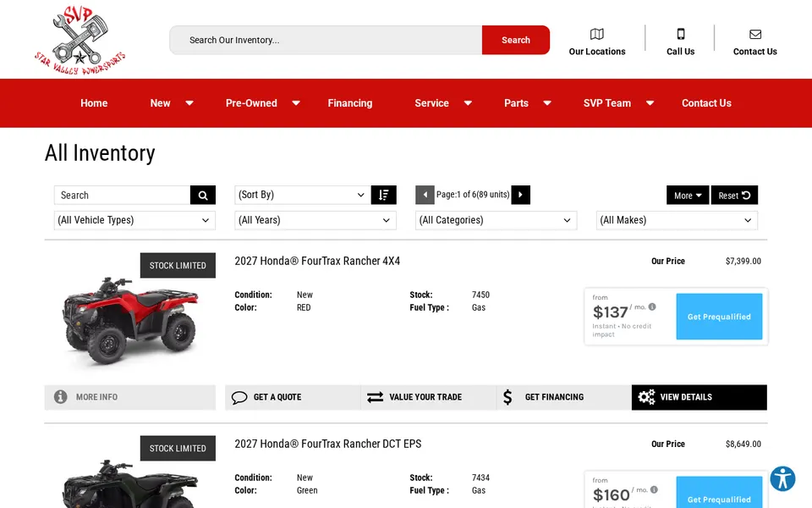Expand the Service menu arrow

pyautogui.click(x=468, y=103)
